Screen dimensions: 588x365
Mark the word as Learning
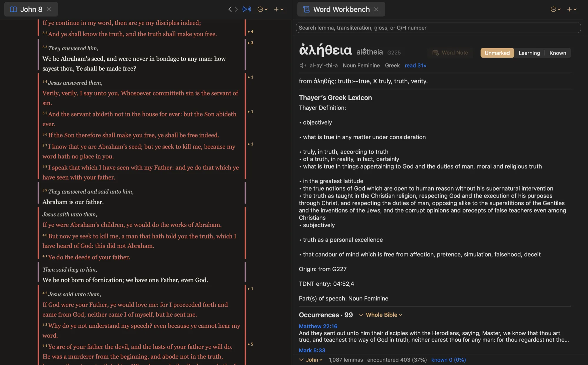529,53
